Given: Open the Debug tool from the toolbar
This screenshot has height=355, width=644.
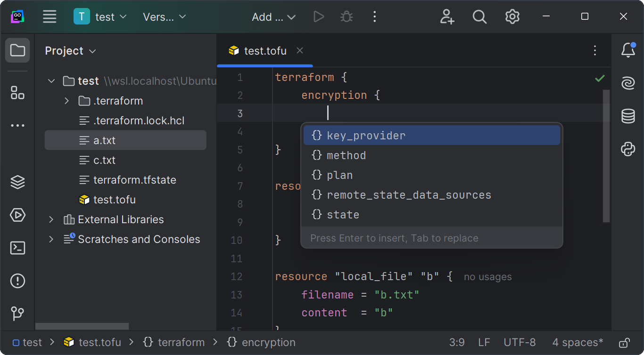Looking at the screenshot, I should 347,16.
